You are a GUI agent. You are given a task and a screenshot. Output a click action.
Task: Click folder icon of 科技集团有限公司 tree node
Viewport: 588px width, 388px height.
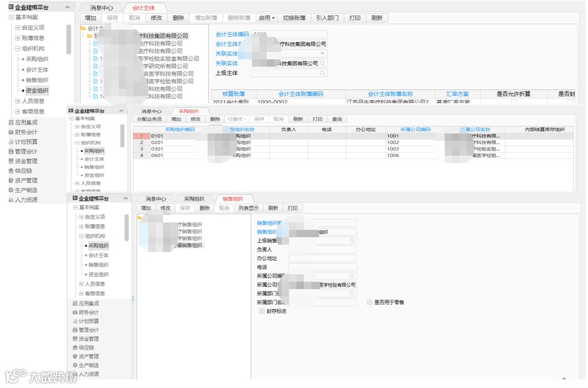tap(90, 36)
